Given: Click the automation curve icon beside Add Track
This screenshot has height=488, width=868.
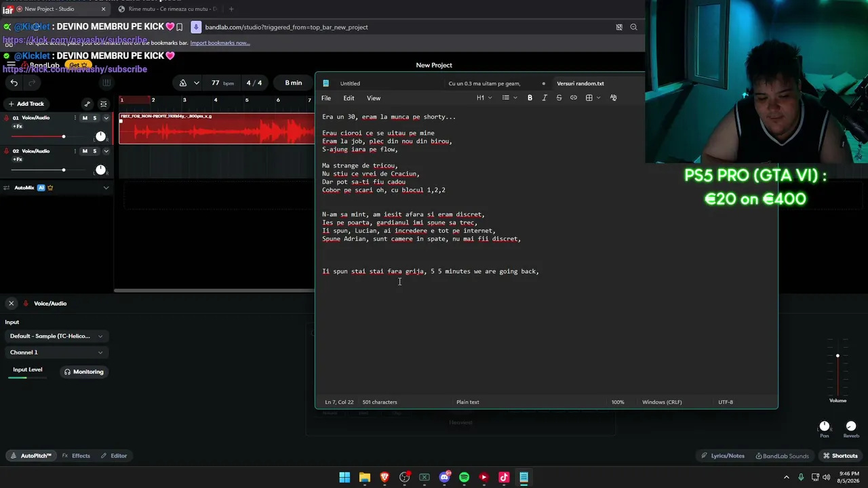Looking at the screenshot, I should 87,104.
